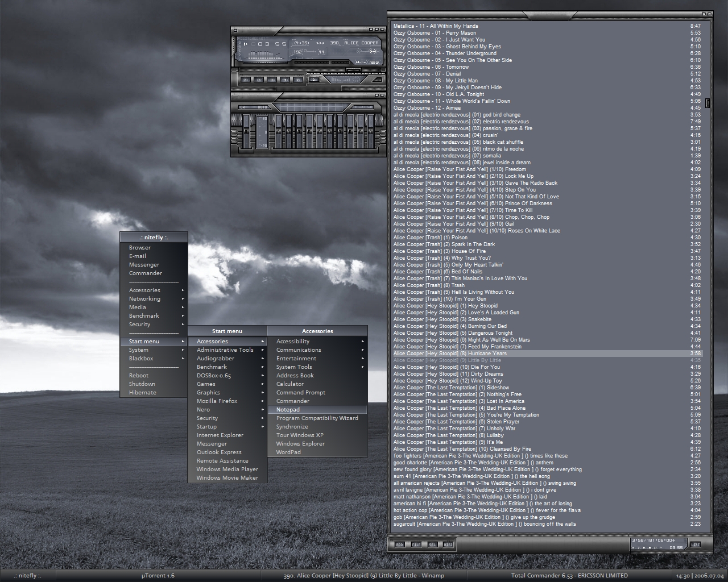Select playlist row 'Hurricane Years'

[547, 354]
